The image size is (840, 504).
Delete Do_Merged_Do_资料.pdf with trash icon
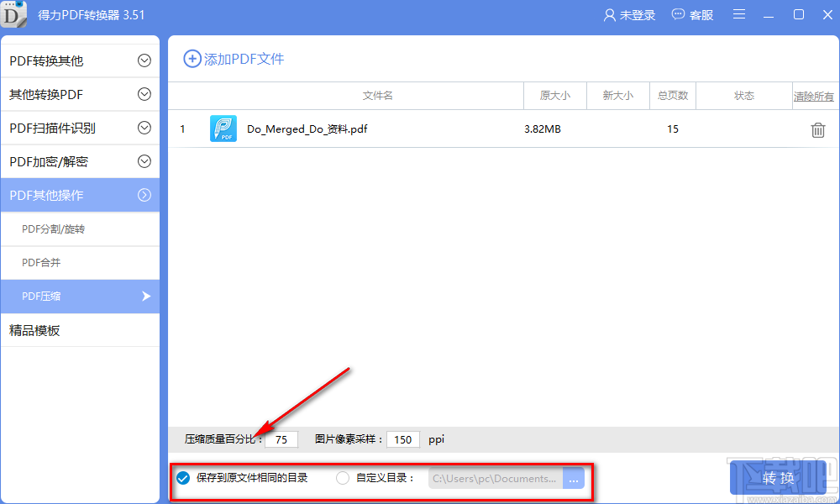(x=817, y=129)
